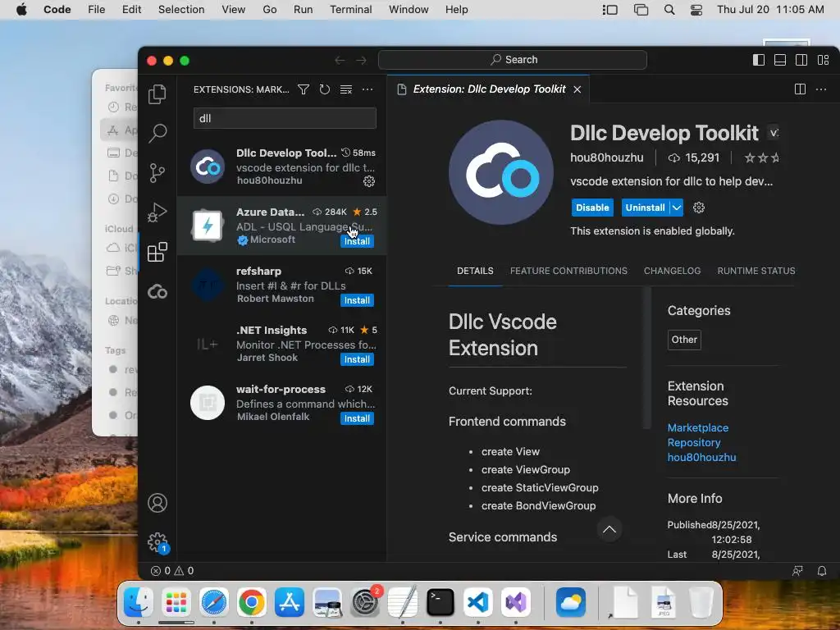Switch to the DETAILS tab
840x630 pixels.
pyautogui.click(x=475, y=271)
